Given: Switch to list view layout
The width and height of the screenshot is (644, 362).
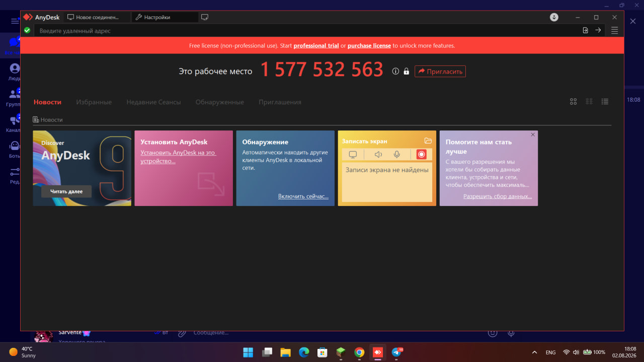Looking at the screenshot, I should tap(605, 101).
